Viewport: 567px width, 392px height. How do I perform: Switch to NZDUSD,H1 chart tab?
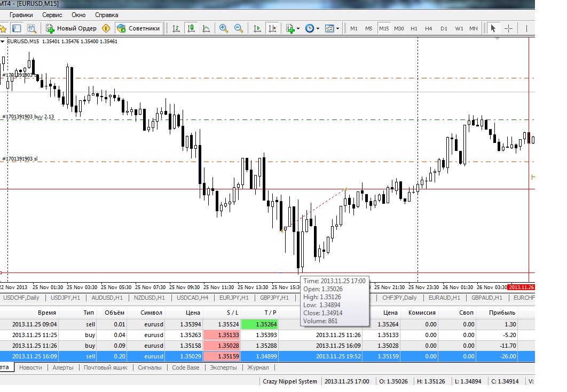pyautogui.click(x=149, y=298)
